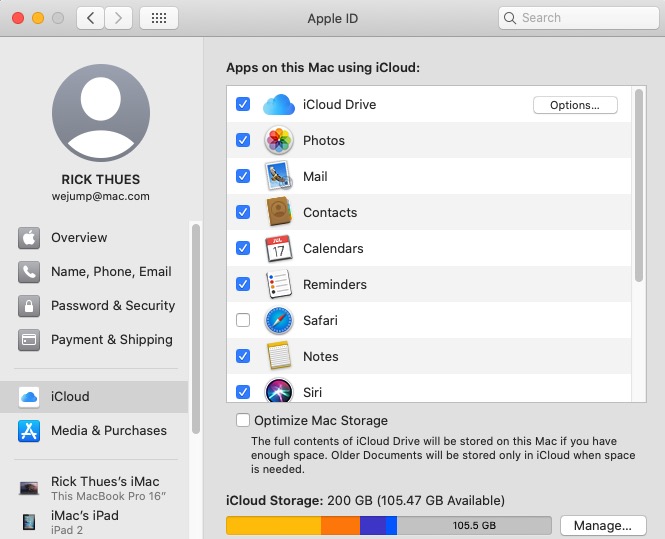Show all preferences with the grid button
Image resolution: width=665 pixels, height=539 pixels.
pos(159,18)
